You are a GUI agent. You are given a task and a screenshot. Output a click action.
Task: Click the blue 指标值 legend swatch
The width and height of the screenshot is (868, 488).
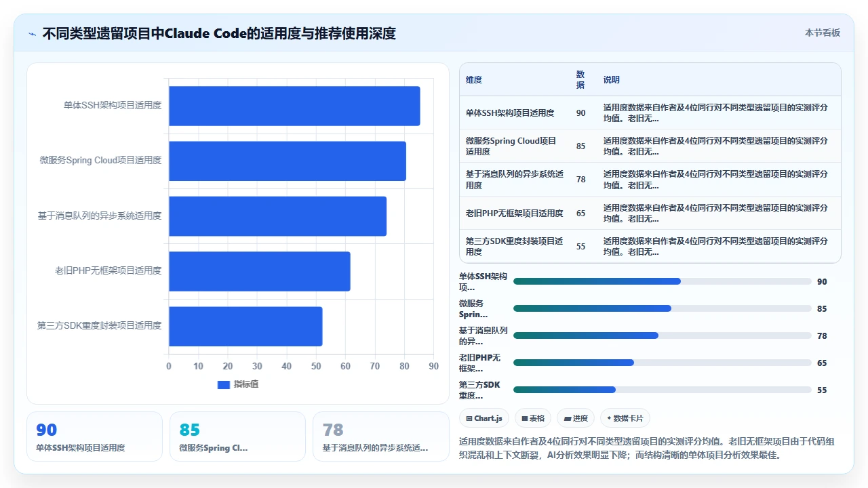point(224,384)
